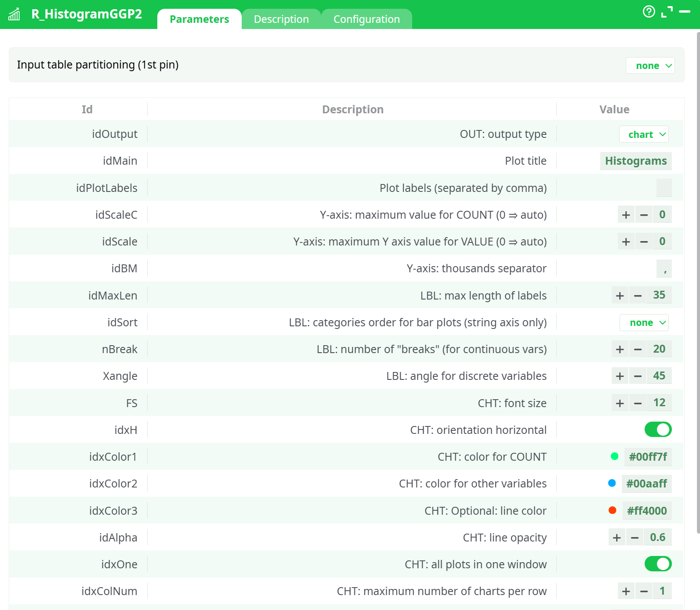Increase idAlpha line opacity with plus
Viewport: 700px width, 610px height.
point(617,537)
